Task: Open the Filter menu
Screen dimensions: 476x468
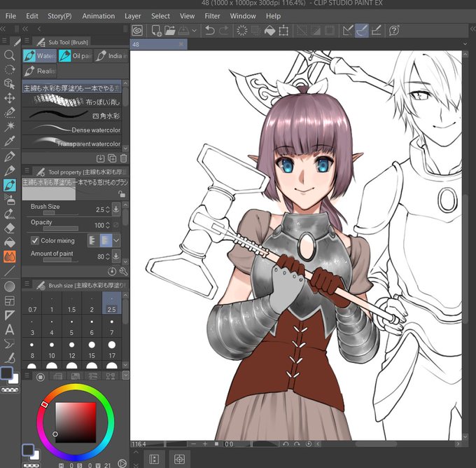Action: point(212,16)
